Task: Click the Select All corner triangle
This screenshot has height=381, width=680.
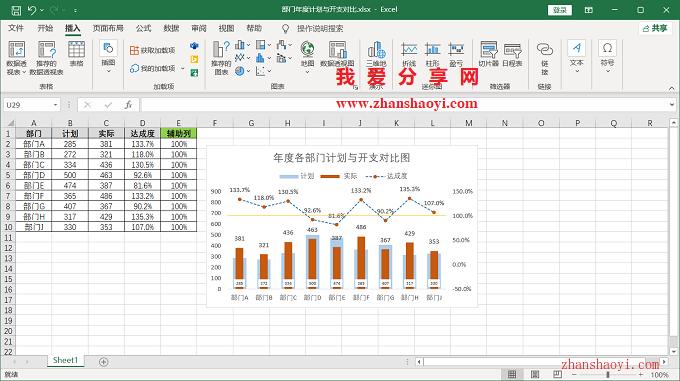Action: tap(10, 123)
